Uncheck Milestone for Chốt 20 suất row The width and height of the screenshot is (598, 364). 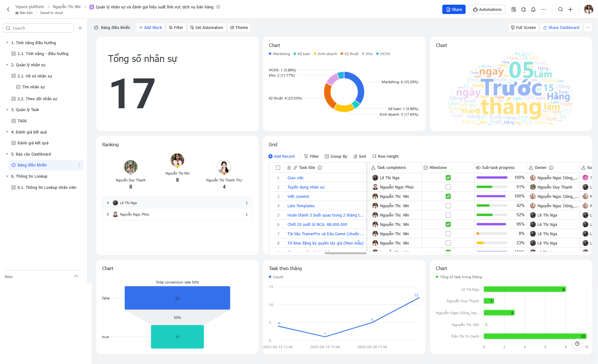[x=448, y=224]
